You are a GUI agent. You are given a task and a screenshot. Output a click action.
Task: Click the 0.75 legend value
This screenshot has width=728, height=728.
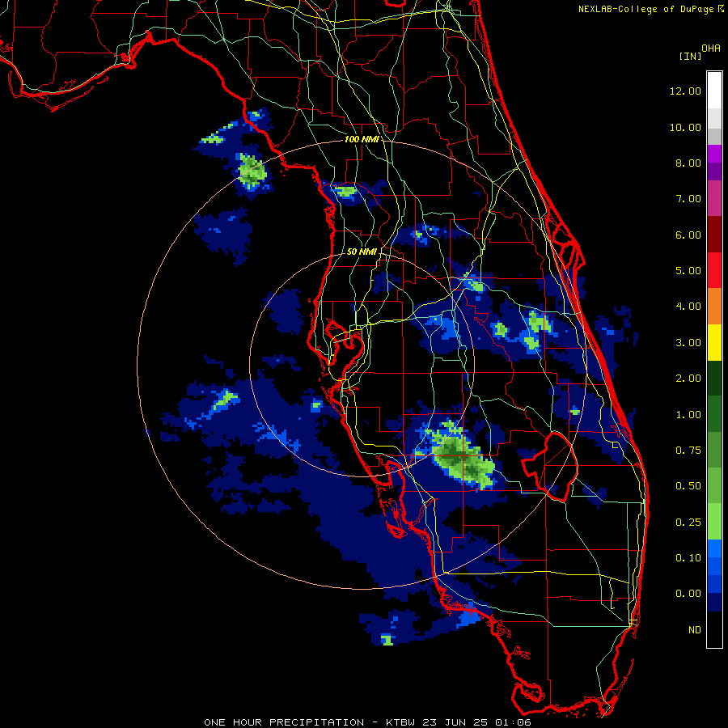(688, 451)
